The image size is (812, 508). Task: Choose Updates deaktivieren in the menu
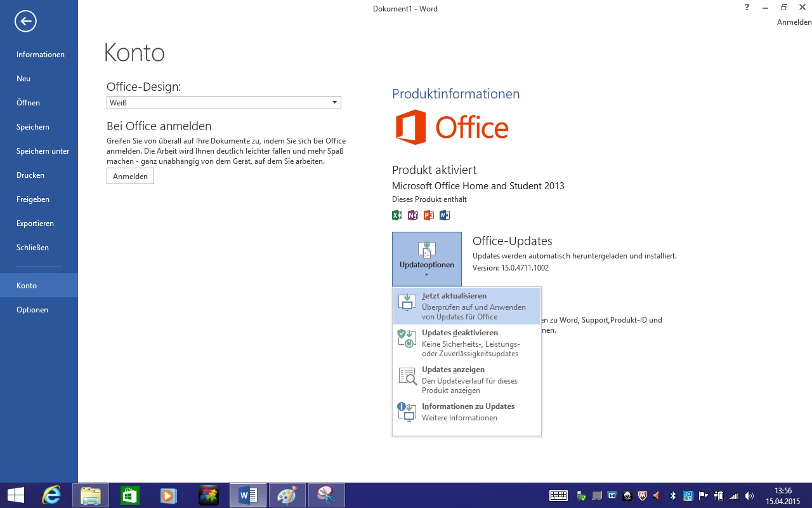tap(467, 343)
